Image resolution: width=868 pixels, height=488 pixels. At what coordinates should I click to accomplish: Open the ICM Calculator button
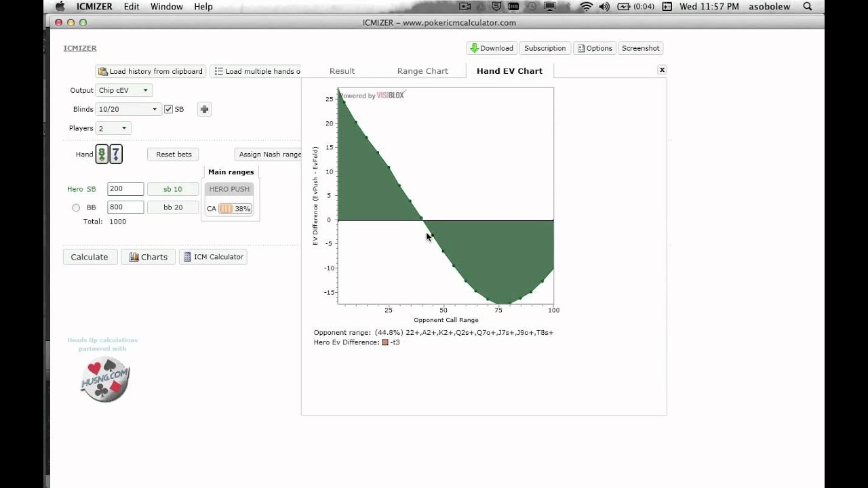pyautogui.click(x=213, y=257)
